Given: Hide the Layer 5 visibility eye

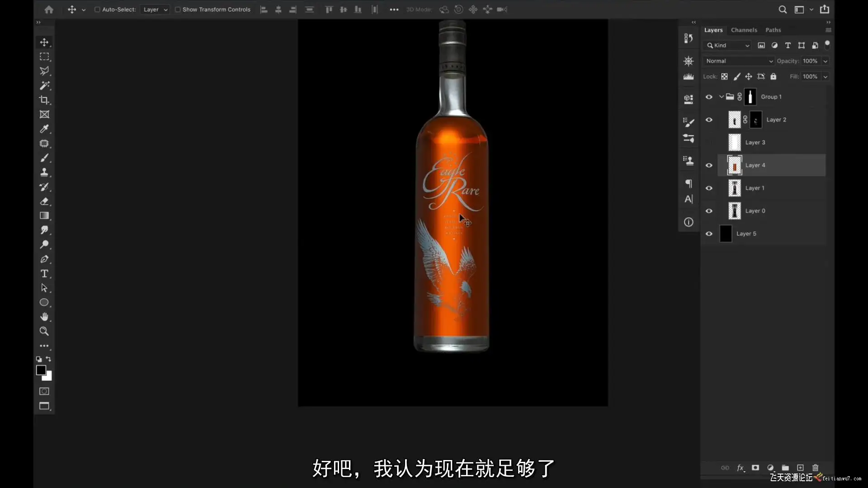Looking at the screenshot, I should click(x=709, y=234).
